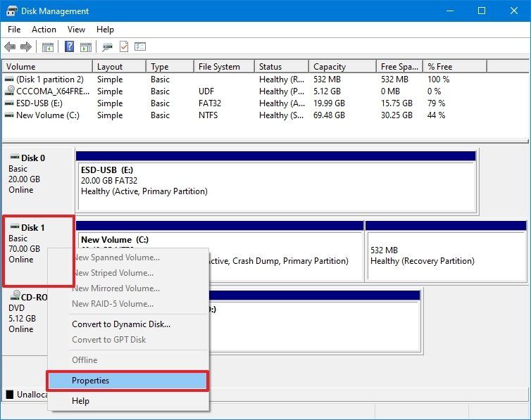Click the Rescan/connect disk toolbar icon
The height and width of the screenshot is (420, 531).
[x=107, y=47]
